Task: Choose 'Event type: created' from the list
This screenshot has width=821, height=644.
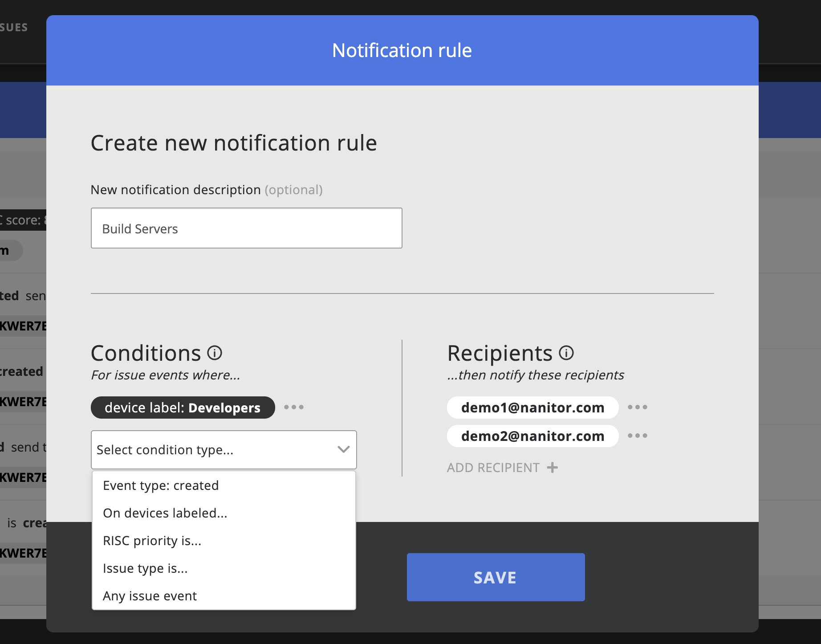Action: click(x=161, y=485)
